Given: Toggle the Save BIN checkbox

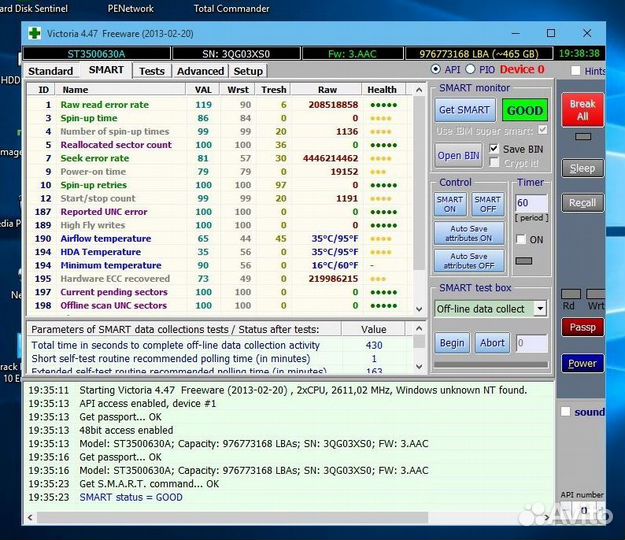Looking at the screenshot, I should click(494, 149).
